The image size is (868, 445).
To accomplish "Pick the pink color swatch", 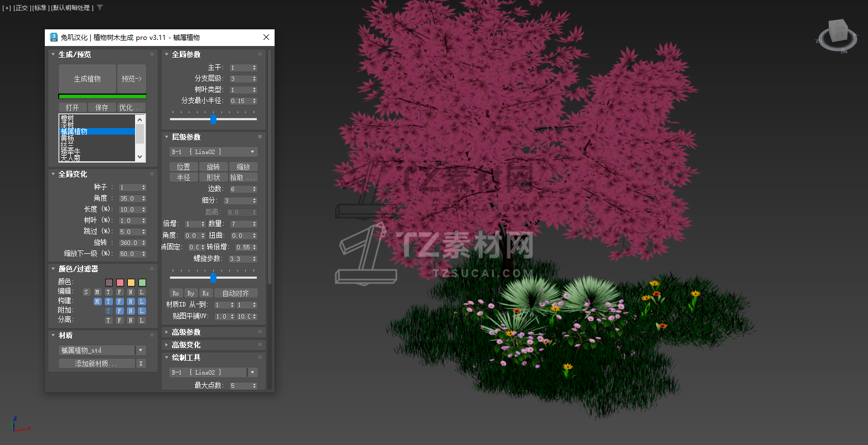I will point(120,283).
